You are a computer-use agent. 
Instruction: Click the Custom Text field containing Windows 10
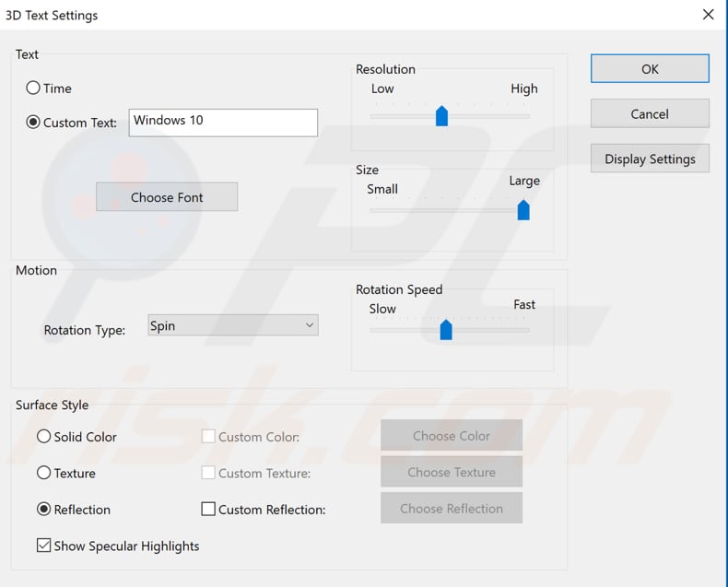(223, 123)
